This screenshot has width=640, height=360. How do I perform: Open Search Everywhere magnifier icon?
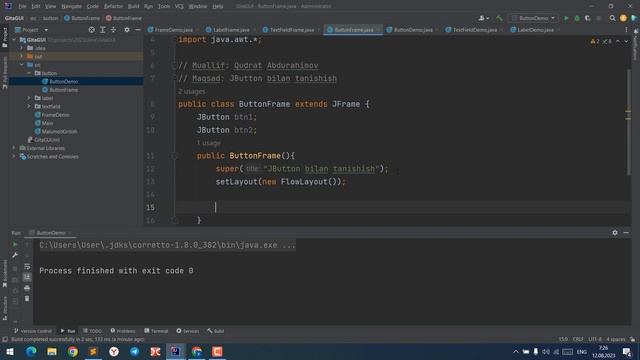point(612,18)
